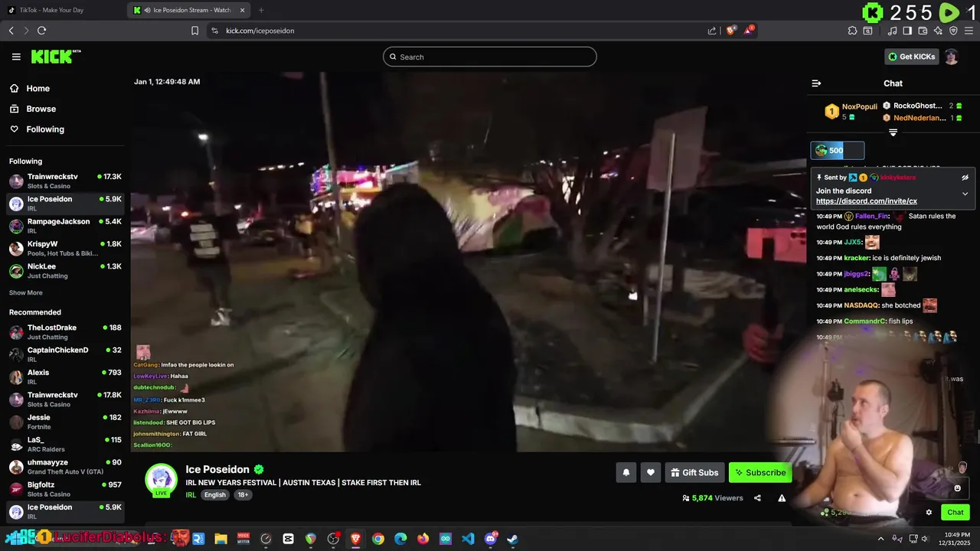Open a new browser tab
Viewport: 980px width, 551px height.
tap(261, 10)
